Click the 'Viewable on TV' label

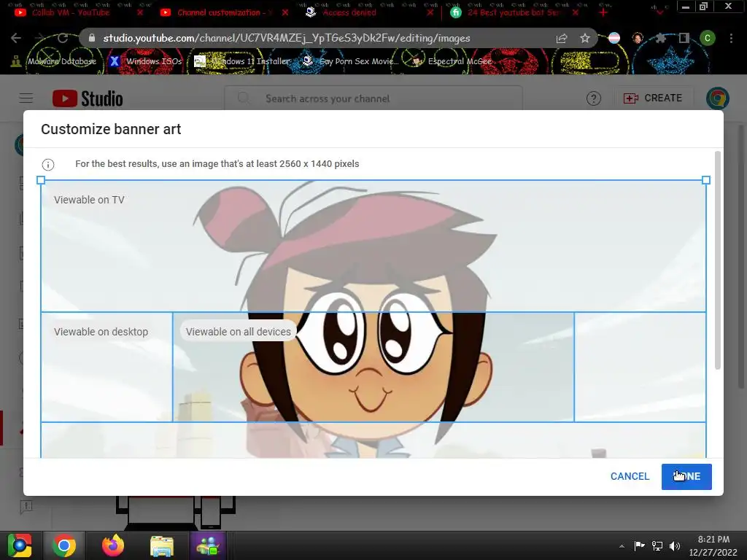click(x=89, y=200)
